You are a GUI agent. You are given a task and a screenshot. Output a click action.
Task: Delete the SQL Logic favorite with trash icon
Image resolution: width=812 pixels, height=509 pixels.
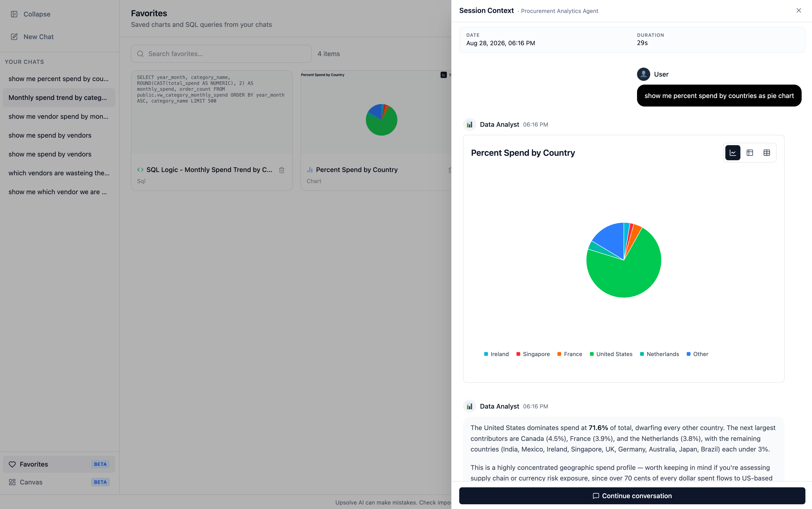click(282, 170)
